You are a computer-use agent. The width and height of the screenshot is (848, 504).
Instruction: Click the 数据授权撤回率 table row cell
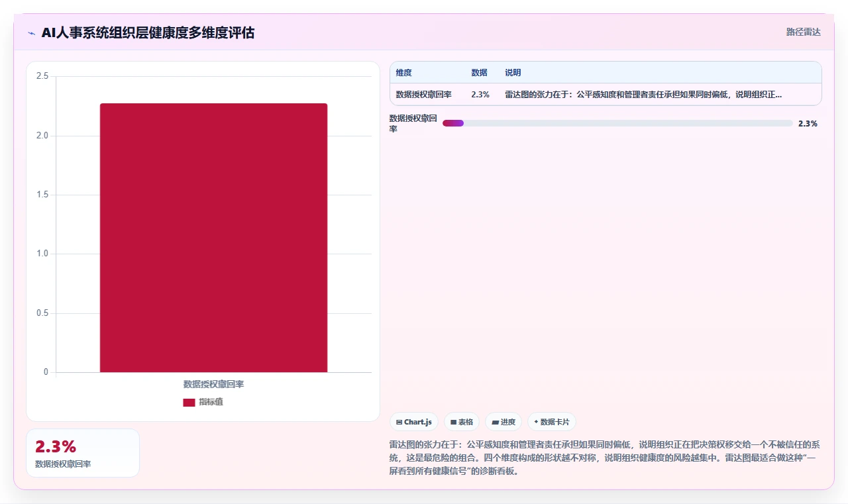click(424, 95)
